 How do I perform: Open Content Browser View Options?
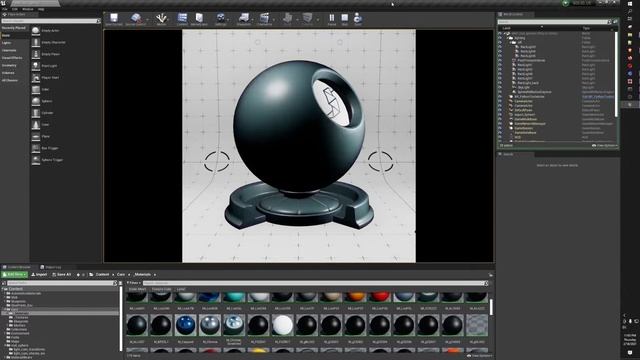pos(479,356)
